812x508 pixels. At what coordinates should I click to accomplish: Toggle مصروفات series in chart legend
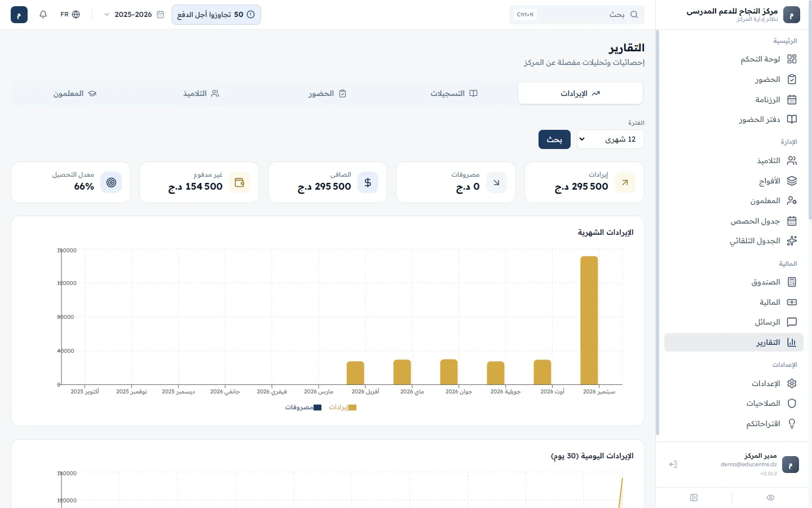click(x=303, y=408)
